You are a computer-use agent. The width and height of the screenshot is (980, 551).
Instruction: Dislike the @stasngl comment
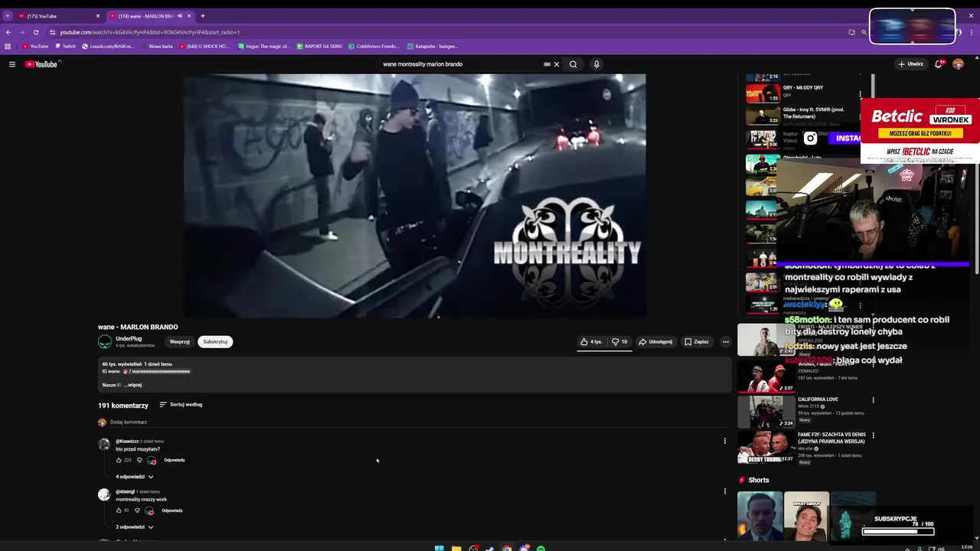[137, 510]
